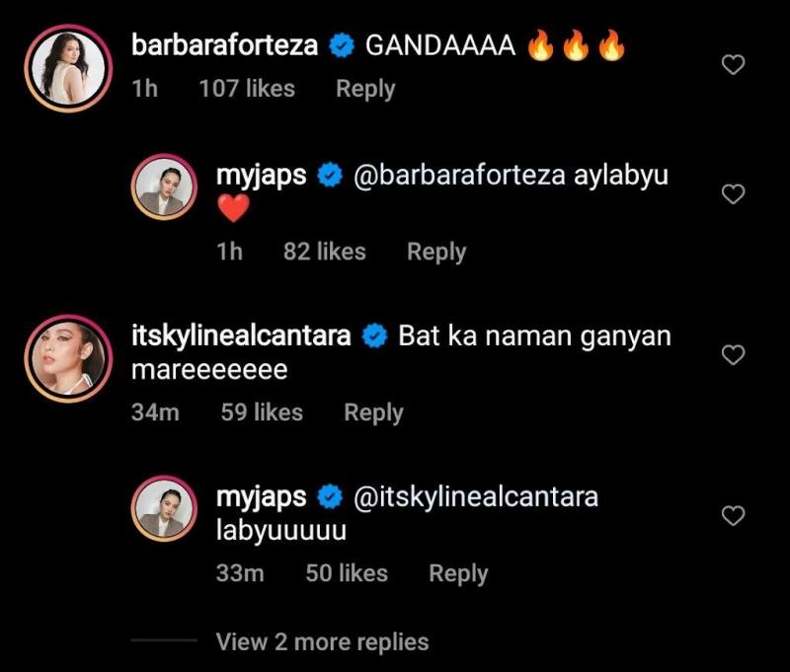The width and height of the screenshot is (790, 672).
Task: Like barbaraforteza's GANDAAAA comment
Action: pyautogui.click(x=733, y=65)
